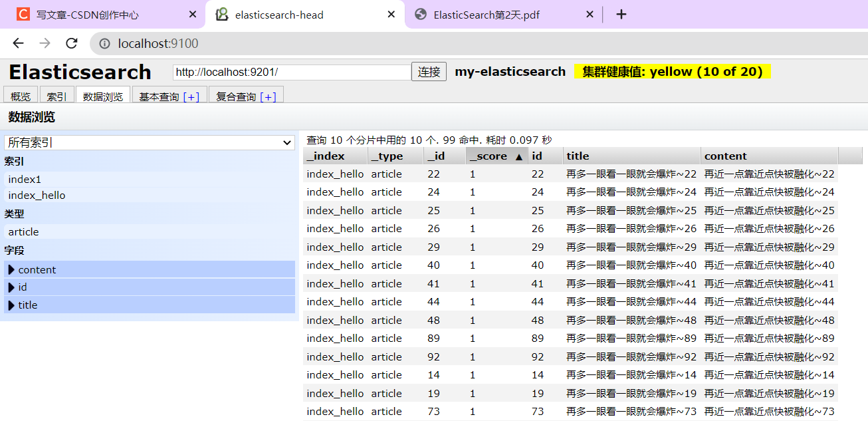Add a new 基本查询 tab with plus
Screen dimensions: 868x421
pyautogui.click(x=191, y=96)
